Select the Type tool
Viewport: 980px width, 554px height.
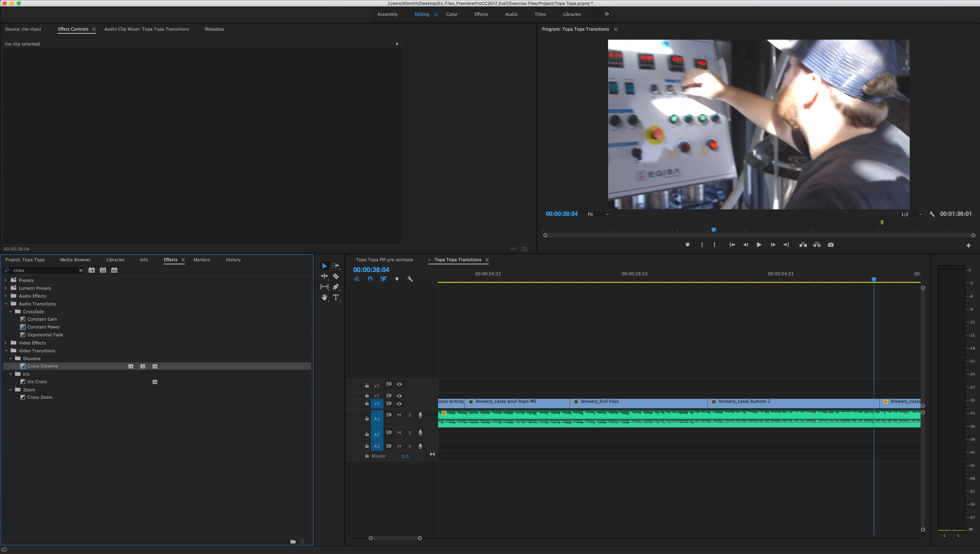(336, 298)
